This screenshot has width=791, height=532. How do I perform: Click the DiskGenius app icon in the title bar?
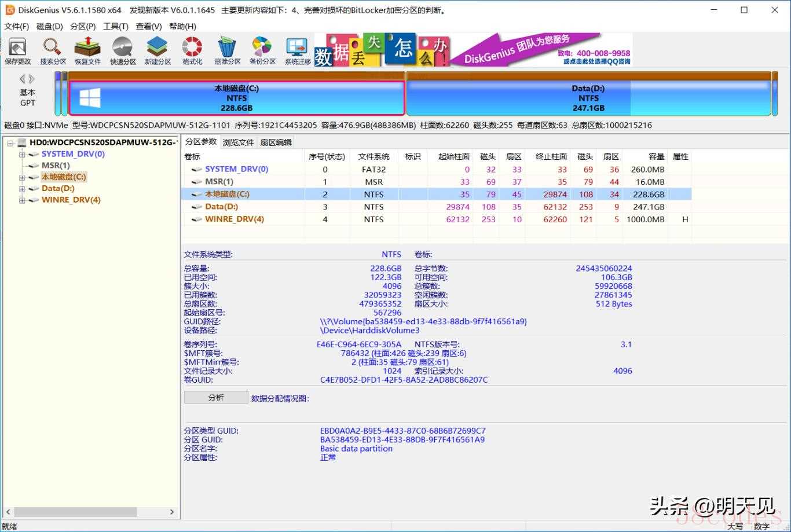(10, 10)
